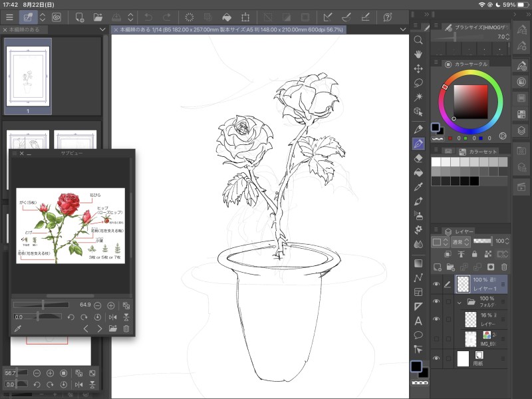
Task: Select the Eraser tool
Action: pos(418,158)
